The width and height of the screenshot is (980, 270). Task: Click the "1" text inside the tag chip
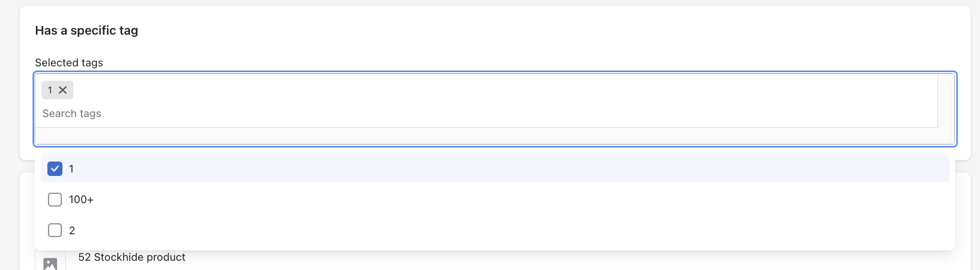click(50, 90)
